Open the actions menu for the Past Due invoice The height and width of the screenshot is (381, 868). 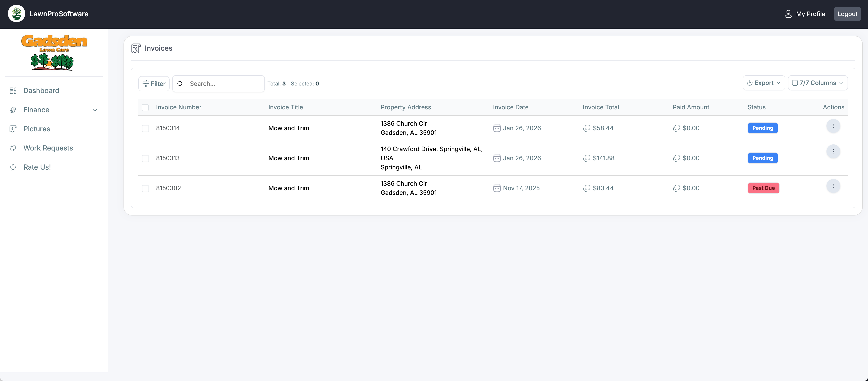tap(833, 186)
